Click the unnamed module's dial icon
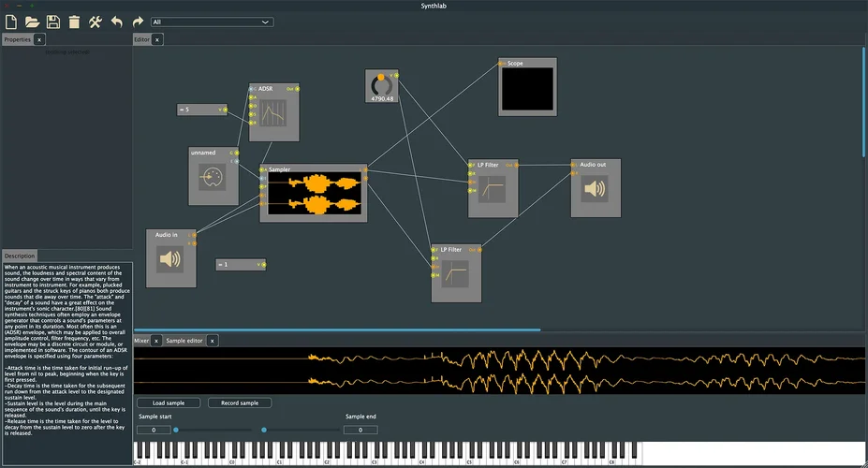This screenshot has width=868, height=468. coord(212,178)
